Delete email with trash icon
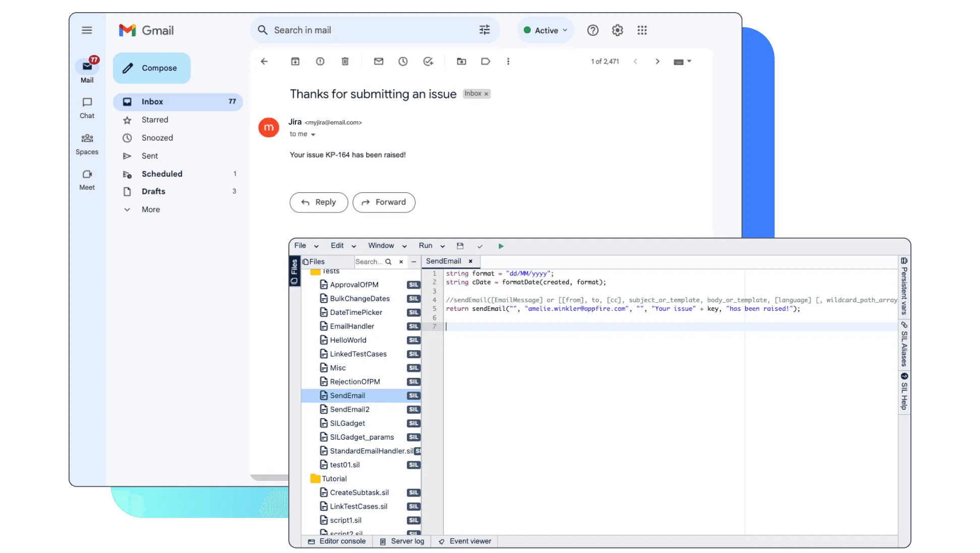Screen dimensions: 980x553 coord(345,62)
